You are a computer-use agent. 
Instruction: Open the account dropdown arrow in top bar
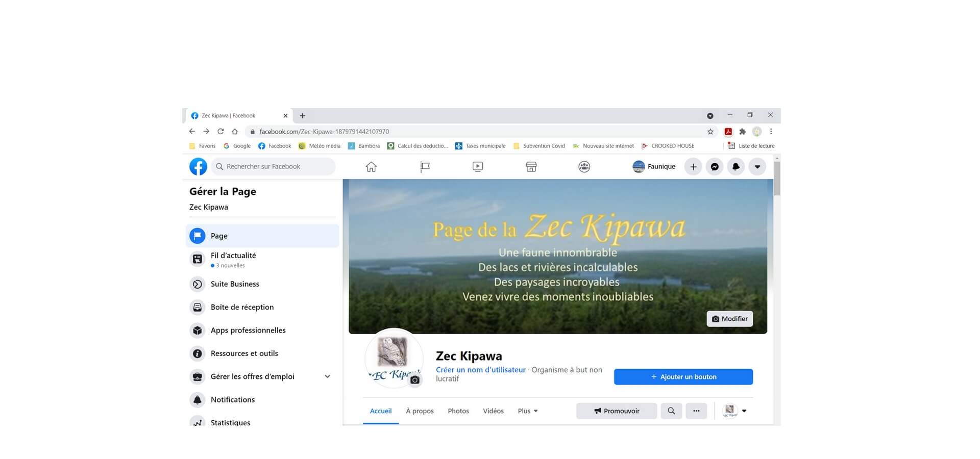pos(757,167)
